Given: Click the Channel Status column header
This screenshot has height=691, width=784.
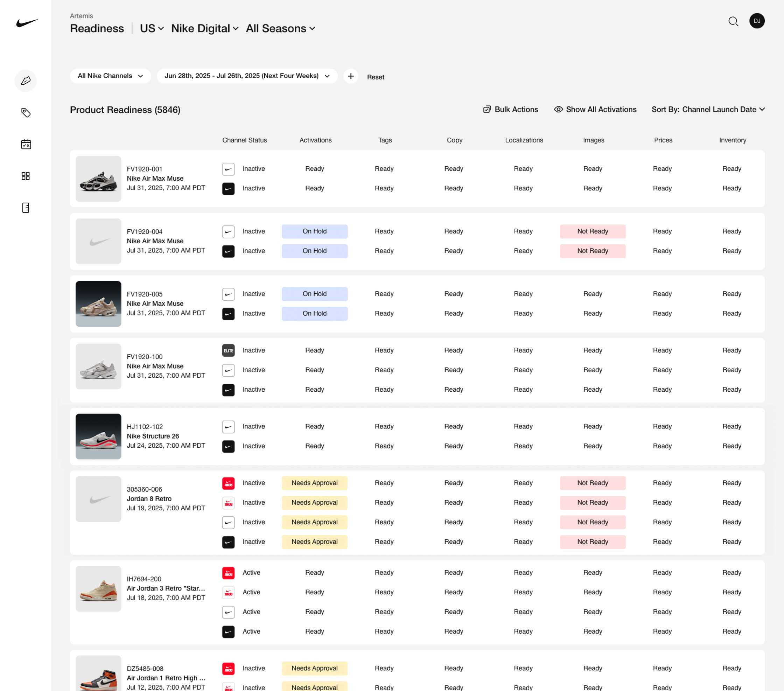Looking at the screenshot, I should point(244,140).
